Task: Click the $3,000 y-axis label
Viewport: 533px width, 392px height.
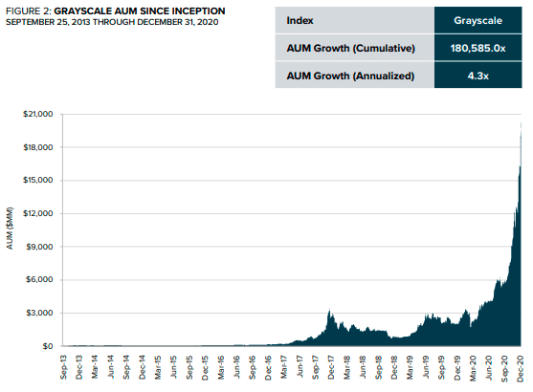Action: click(x=40, y=313)
